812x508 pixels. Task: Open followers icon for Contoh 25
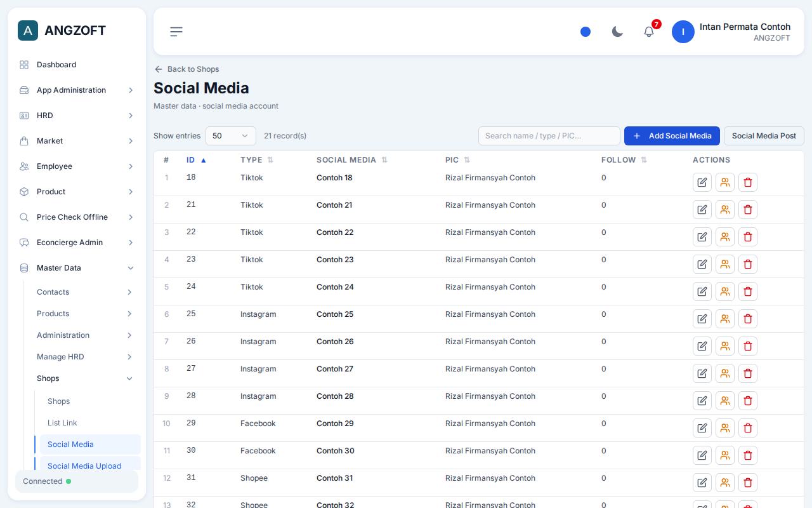click(725, 319)
